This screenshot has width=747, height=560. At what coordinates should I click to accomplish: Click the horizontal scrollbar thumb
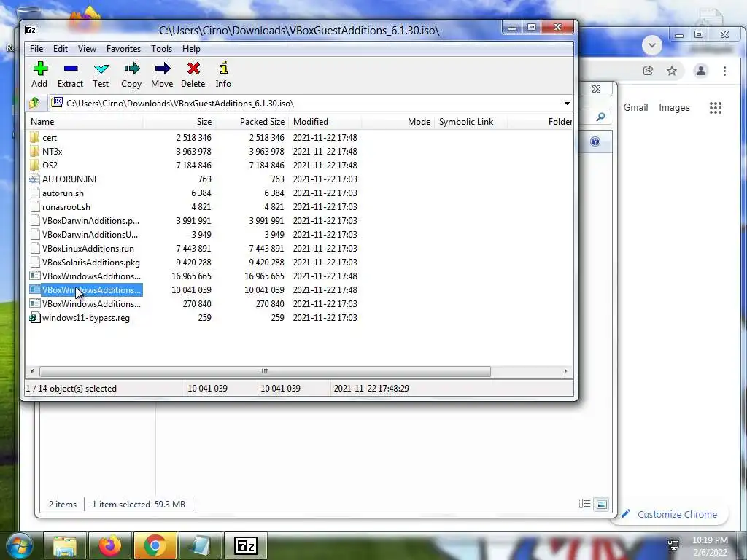pos(265,371)
